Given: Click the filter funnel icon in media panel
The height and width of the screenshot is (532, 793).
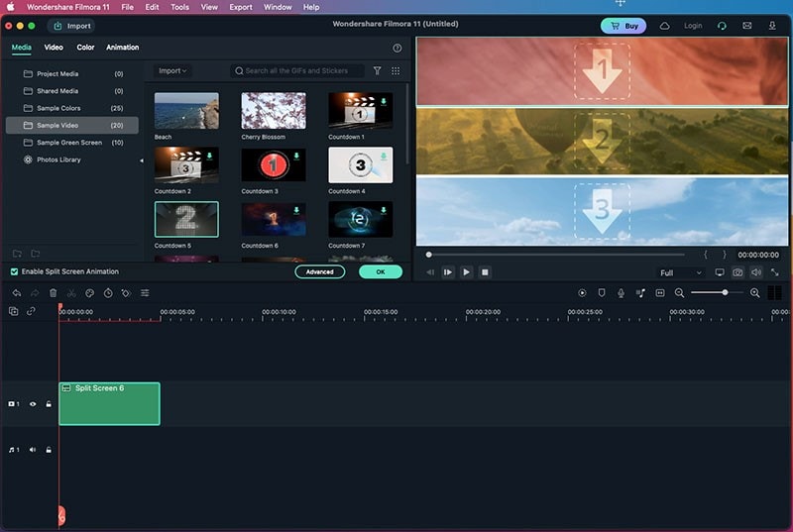Looking at the screenshot, I should click(x=378, y=70).
